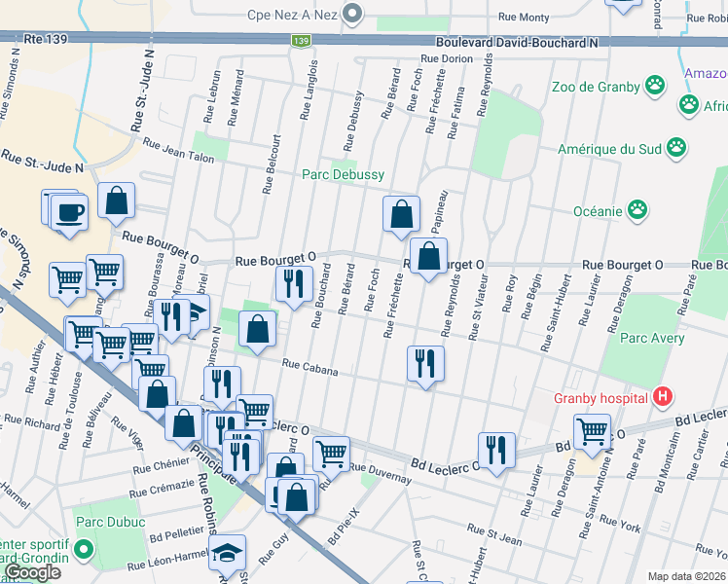728x584 pixels.
Task: Click the shopping bag marker on Rue Bourget O
Action: pos(428,258)
